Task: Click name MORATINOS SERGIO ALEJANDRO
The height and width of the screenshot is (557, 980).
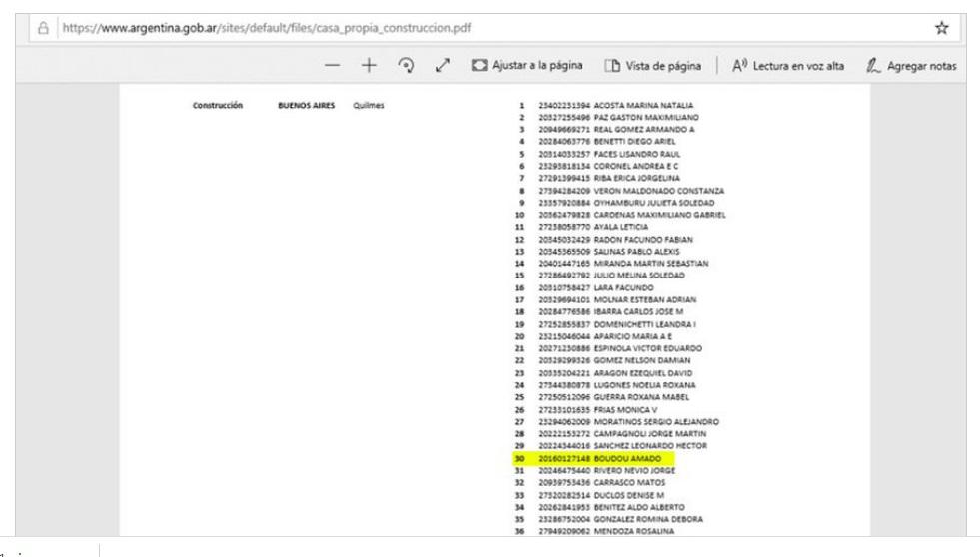Action: pyautogui.click(x=656, y=422)
